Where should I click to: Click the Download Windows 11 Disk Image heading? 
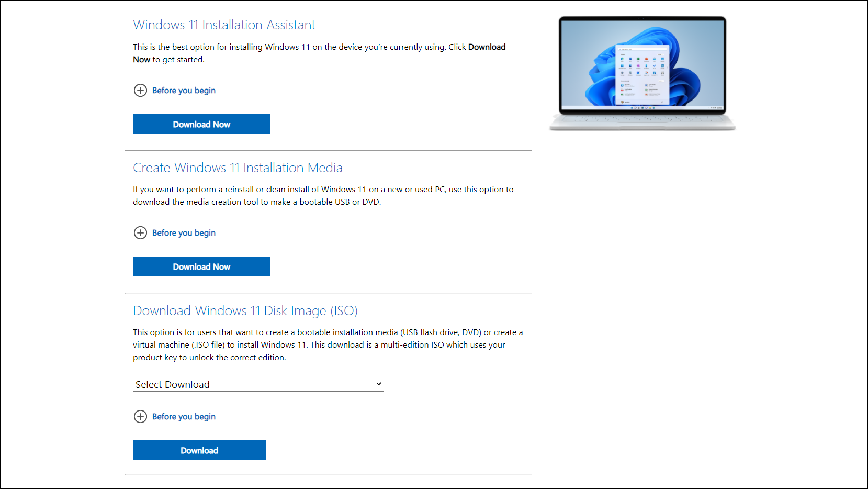click(245, 310)
